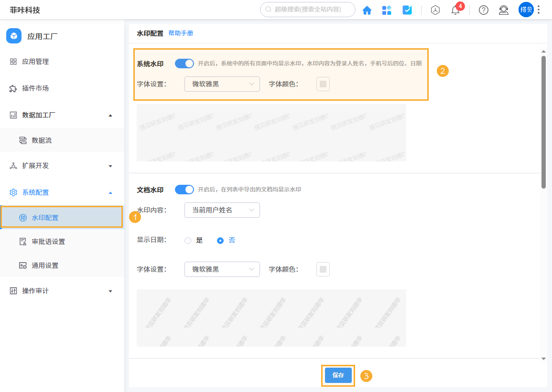Image resolution: width=552 pixels, height=392 pixels.
Task: Save watermark settings with 保存 button
Action: [338, 375]
